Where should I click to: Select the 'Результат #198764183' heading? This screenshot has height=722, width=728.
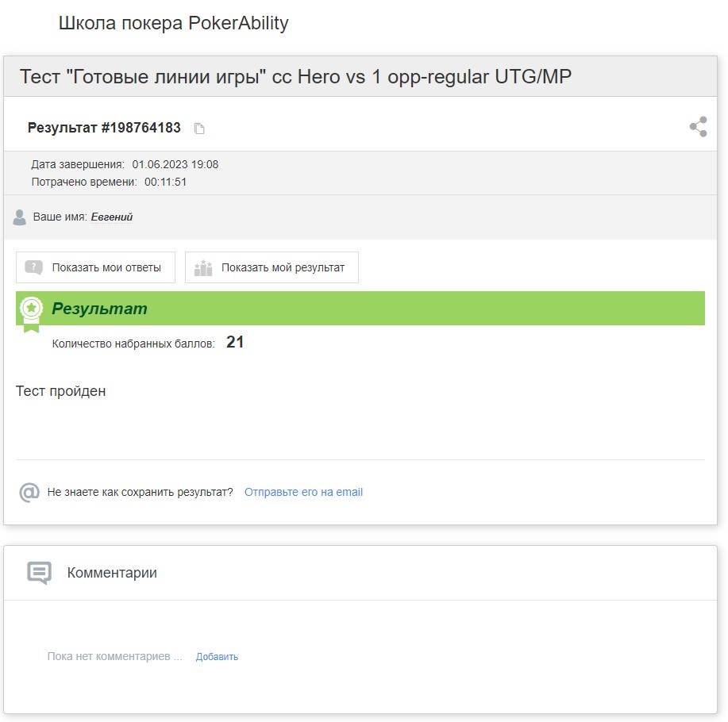click(x=104, y=128)
